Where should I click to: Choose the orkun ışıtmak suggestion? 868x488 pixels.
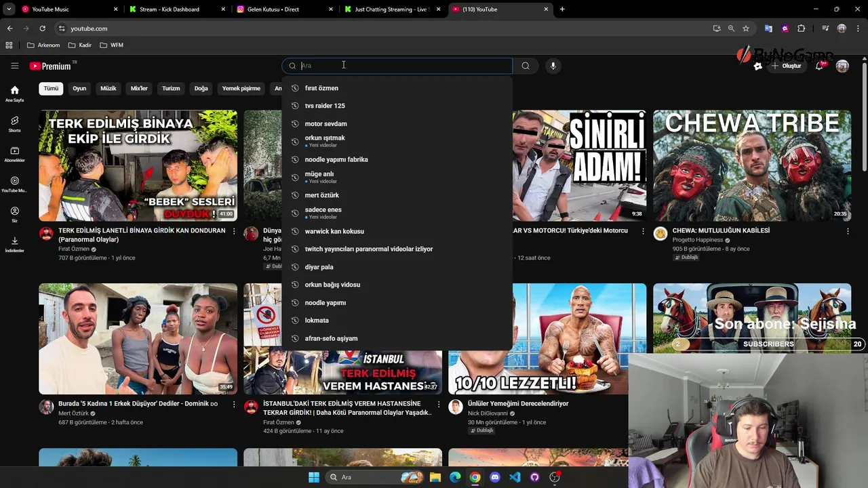click(397, 142)
